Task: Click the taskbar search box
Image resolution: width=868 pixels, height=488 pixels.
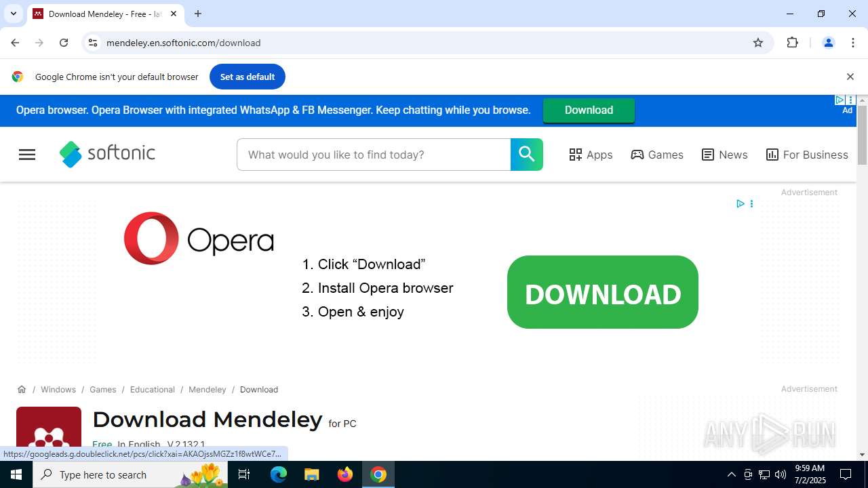Action: [130, 474]
